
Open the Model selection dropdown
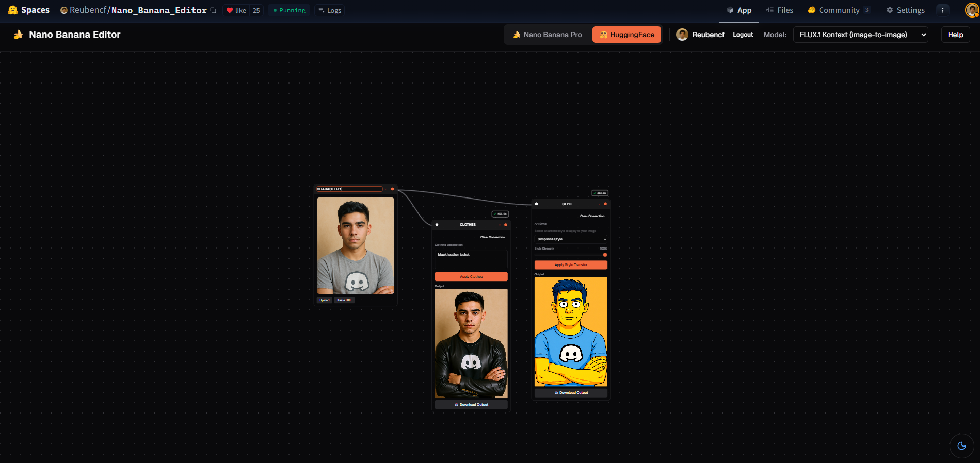860,35
